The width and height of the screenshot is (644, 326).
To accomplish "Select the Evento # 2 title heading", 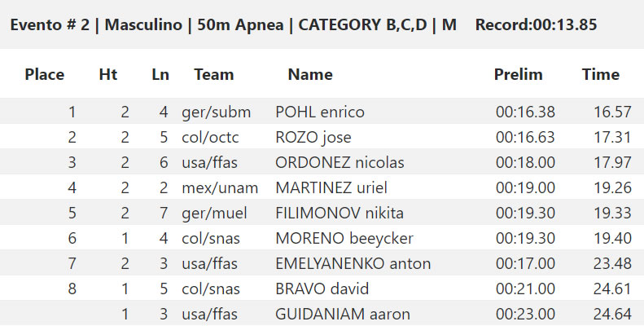I will (303, 24).
